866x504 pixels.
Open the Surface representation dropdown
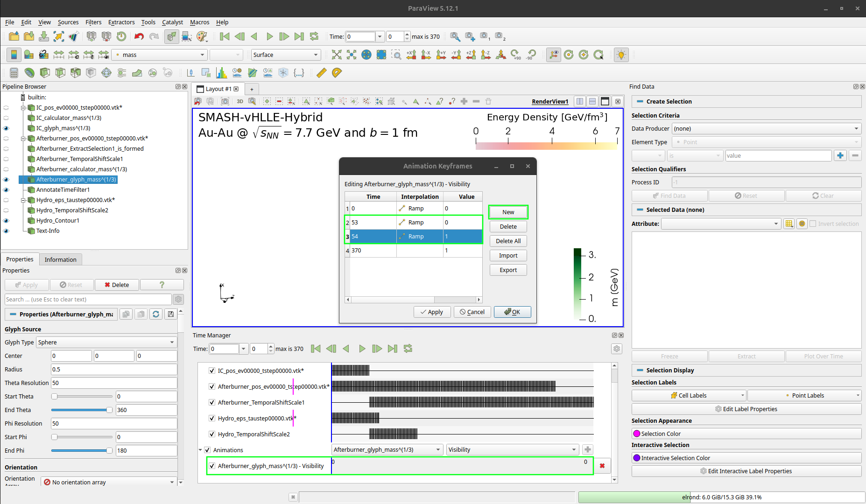coord(286,55)
